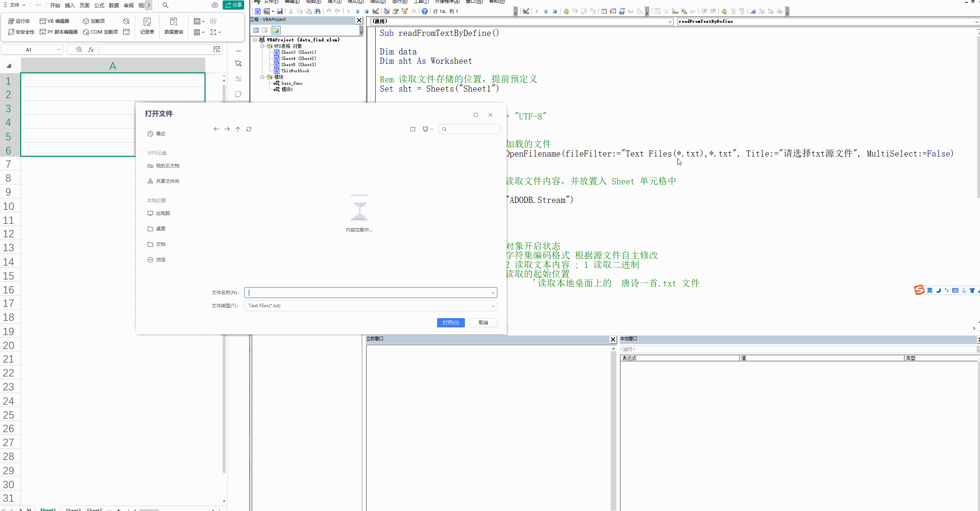Screen dimensions: 980x511
Task: Switch to the 数据 ribbon tab
Action: [113, 5]
